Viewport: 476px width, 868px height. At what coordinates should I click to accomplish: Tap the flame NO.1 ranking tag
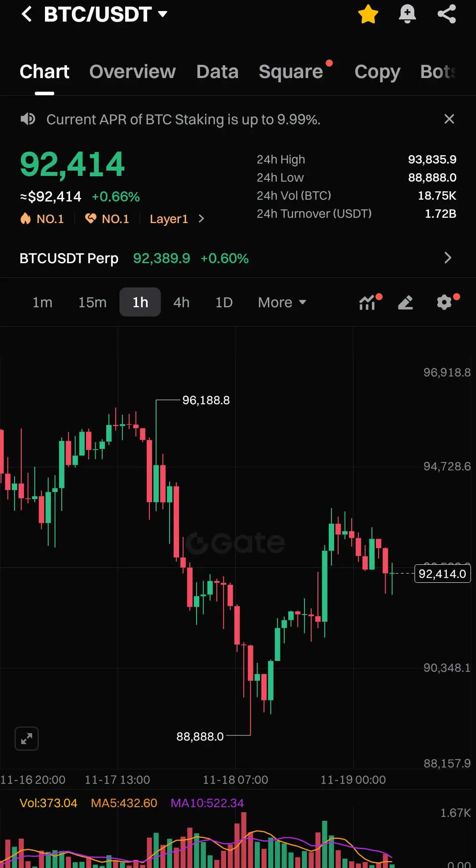tap(42, 219)
